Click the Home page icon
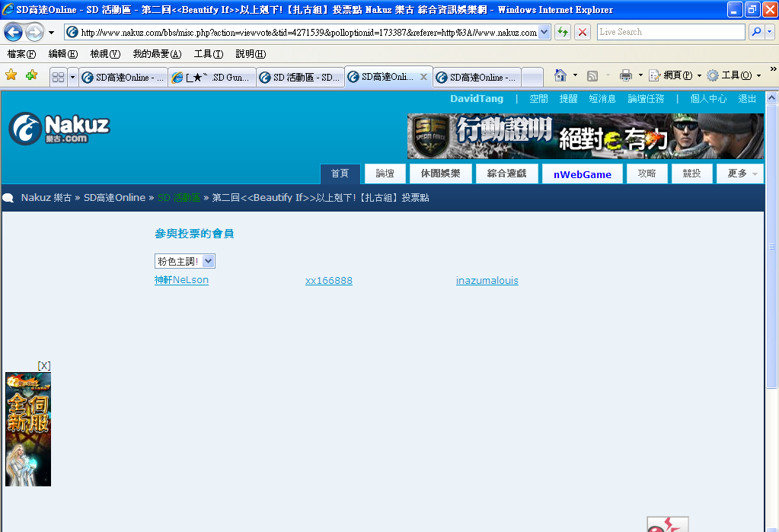Viewport: 779px width, 532px height. click(560, 75)
